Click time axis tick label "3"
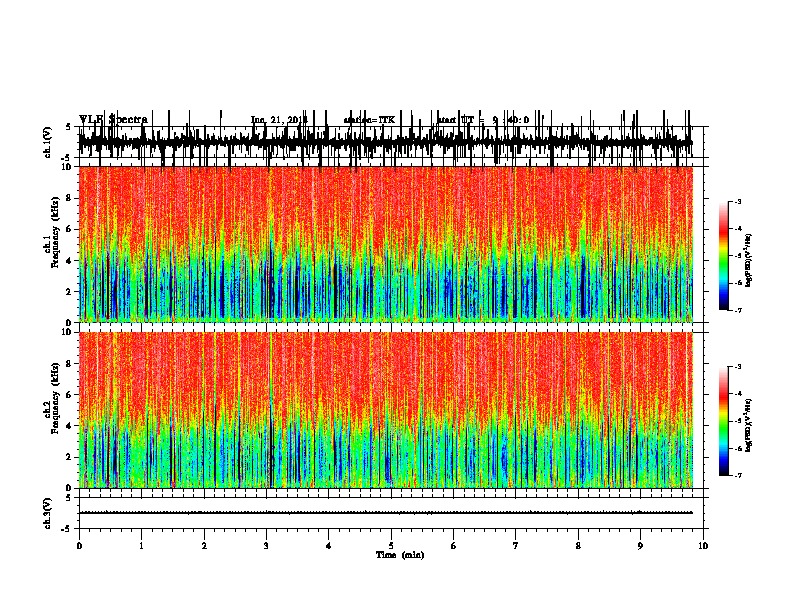 click(x=266, y=545)
